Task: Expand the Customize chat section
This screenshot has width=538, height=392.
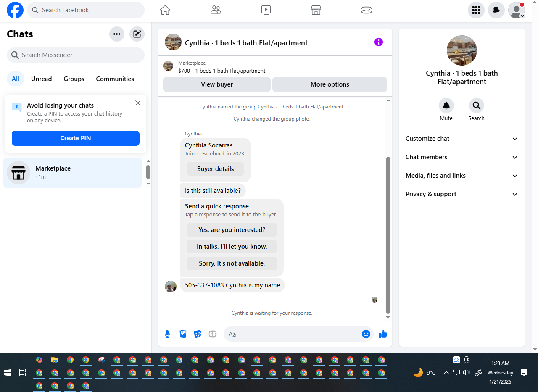Action: tap(462, 139)
